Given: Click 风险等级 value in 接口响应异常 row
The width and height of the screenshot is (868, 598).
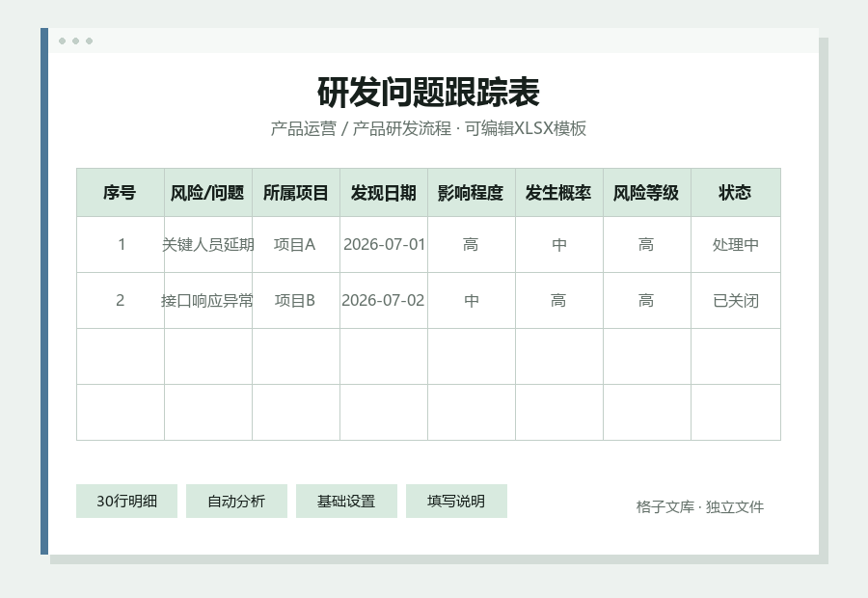Looking at the screenshot, I should [x=646, y=301].
